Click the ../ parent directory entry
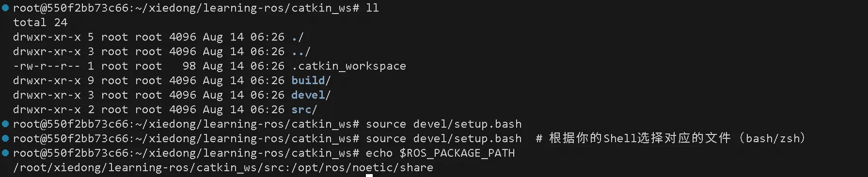The width and height of the screenshot is (868, 177). tap(301, 51)
